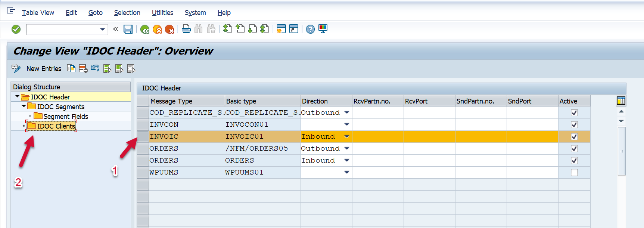The width and height of the screenshot is (644, 228).
Task: Uncheck Active for INVCON row
Action: point(574,124)
